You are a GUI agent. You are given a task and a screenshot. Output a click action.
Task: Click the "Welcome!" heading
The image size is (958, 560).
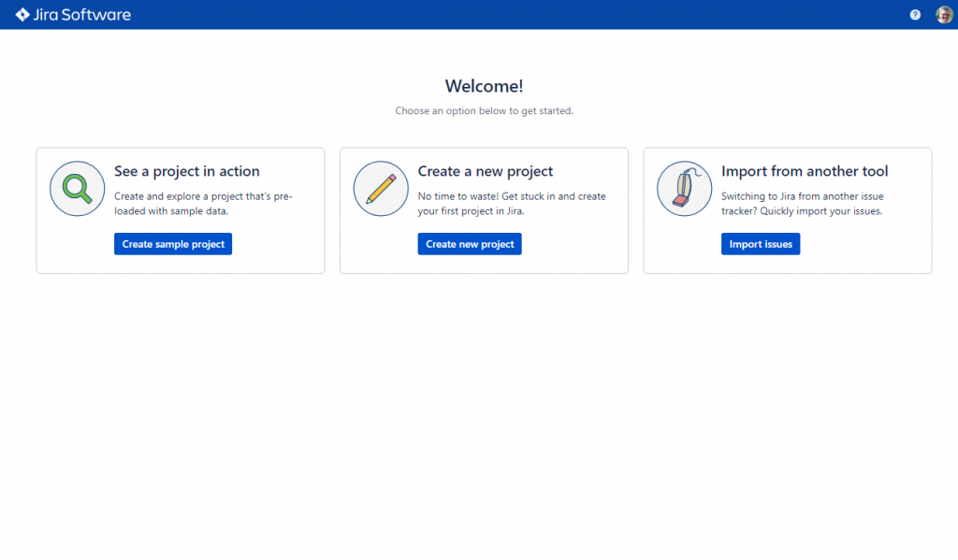[x=484, y=86]
